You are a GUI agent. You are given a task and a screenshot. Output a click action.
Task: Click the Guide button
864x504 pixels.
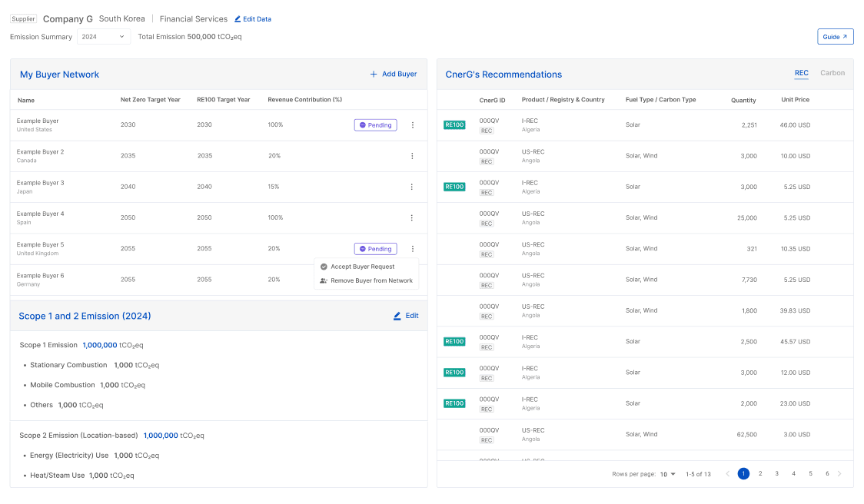[835, 36]
